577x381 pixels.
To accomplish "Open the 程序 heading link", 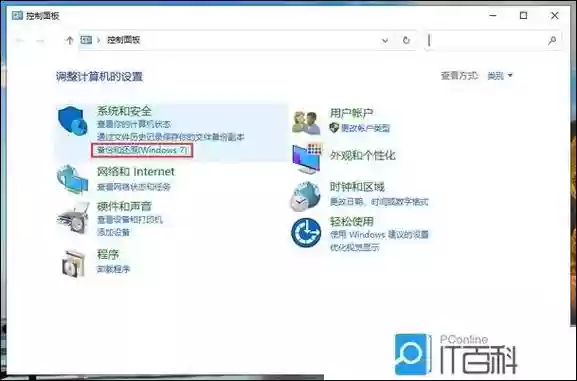I will point(108,254).
